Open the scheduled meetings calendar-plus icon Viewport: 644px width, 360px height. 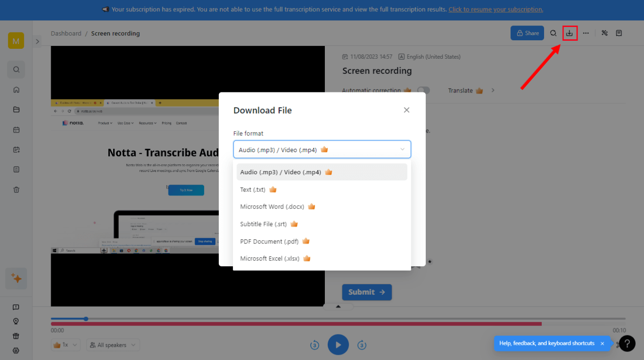(x=16, y=149)
